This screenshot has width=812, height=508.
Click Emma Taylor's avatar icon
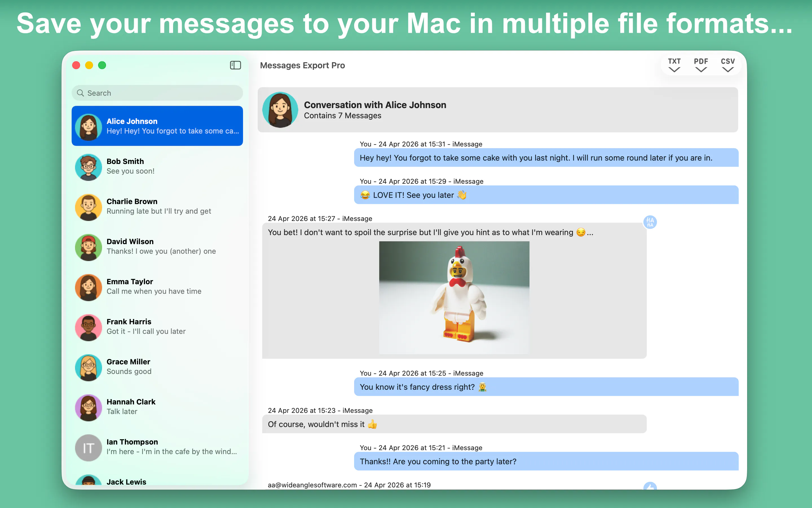point(89,288)
